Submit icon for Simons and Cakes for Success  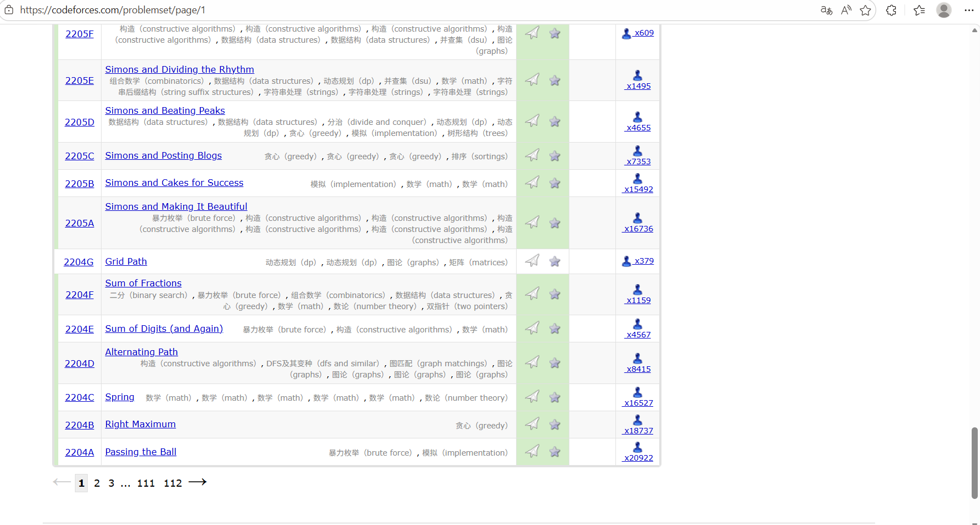pyautogui.click(x=532, y=183)
